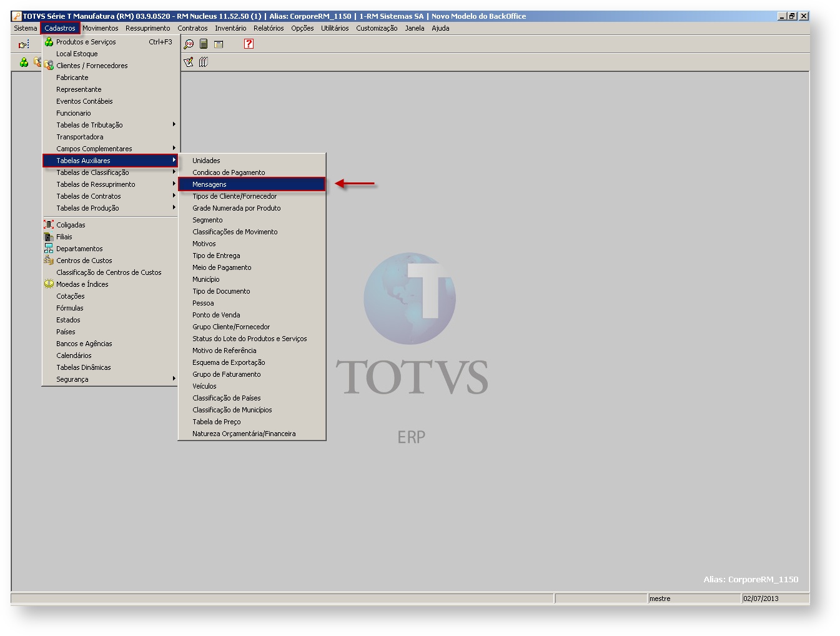The height and width of the screenshot is (636, 840).
Task: Choose Bancos e Agências
Action: click(x=111, y=344)
